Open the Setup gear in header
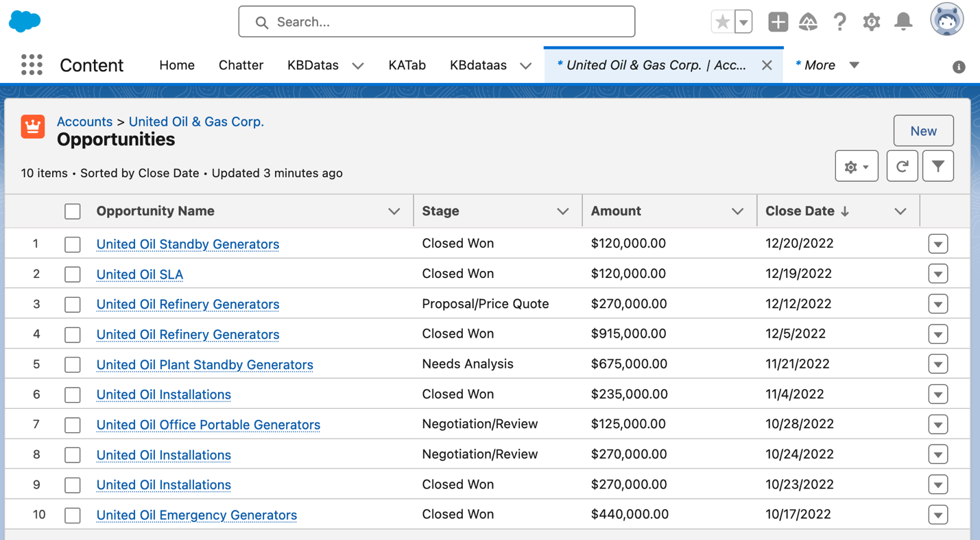The image size is (980, 540). (871, 22)
